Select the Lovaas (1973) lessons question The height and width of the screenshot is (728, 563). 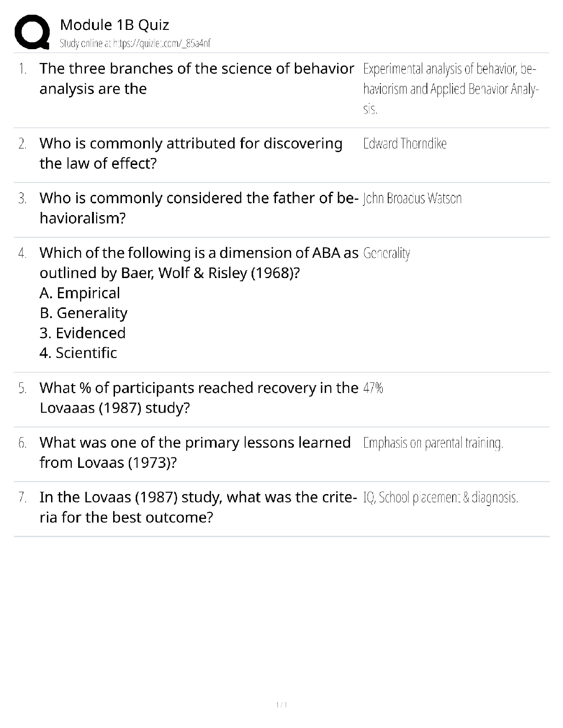pos(195,452)
